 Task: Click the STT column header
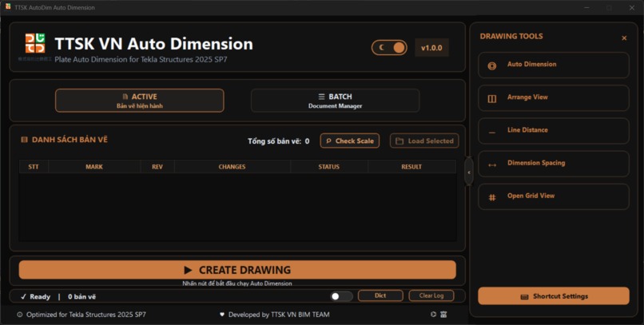[34, 167]
